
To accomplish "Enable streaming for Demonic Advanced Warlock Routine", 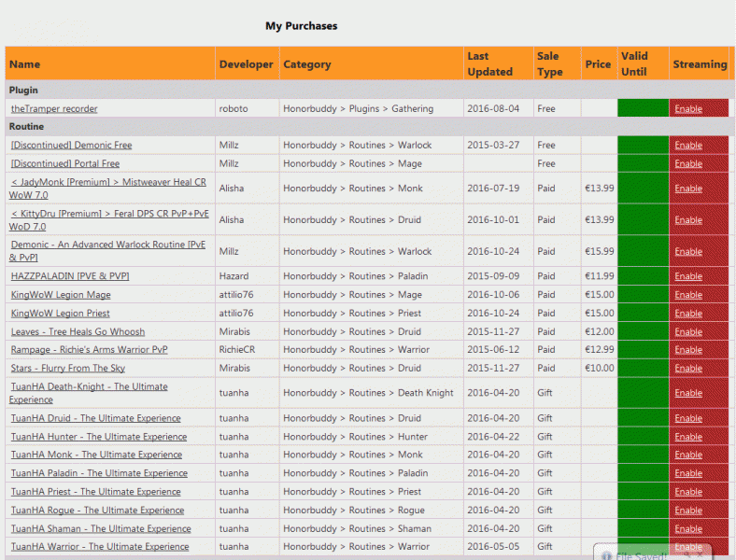I will click(x=688, y=251).
